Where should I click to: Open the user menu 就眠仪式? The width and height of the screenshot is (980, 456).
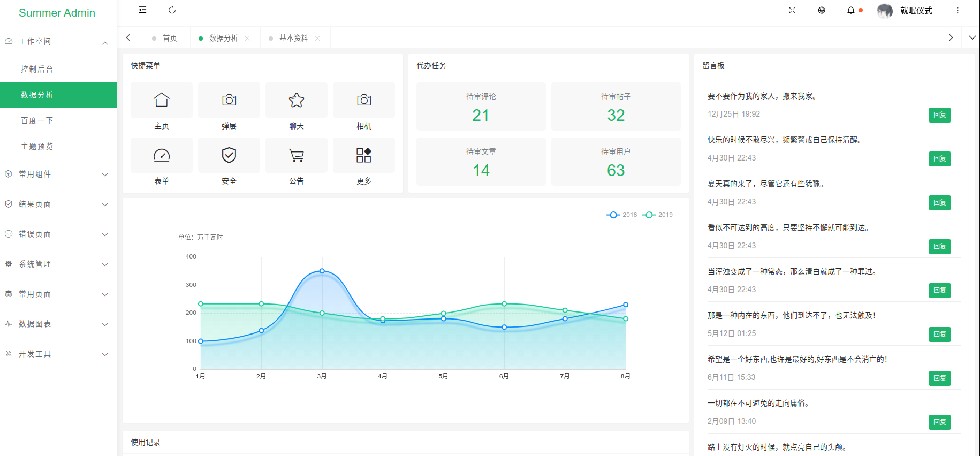pyautogui.click(x=916, y=11)
